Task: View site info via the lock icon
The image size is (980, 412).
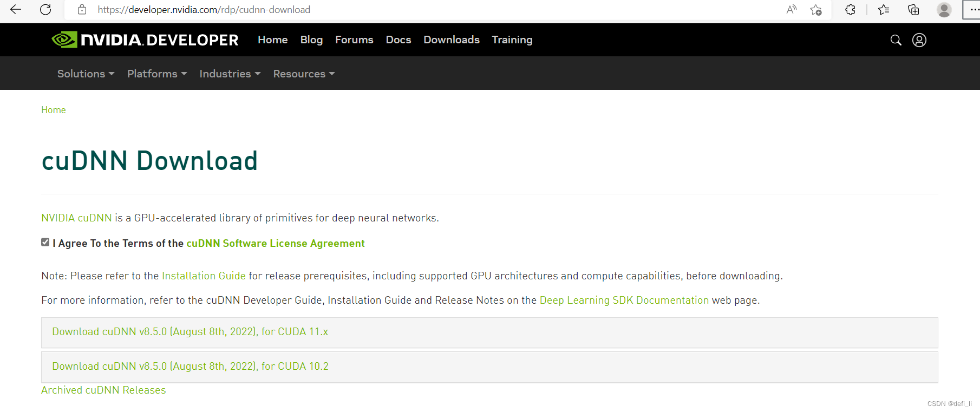Action: (82, 9)
